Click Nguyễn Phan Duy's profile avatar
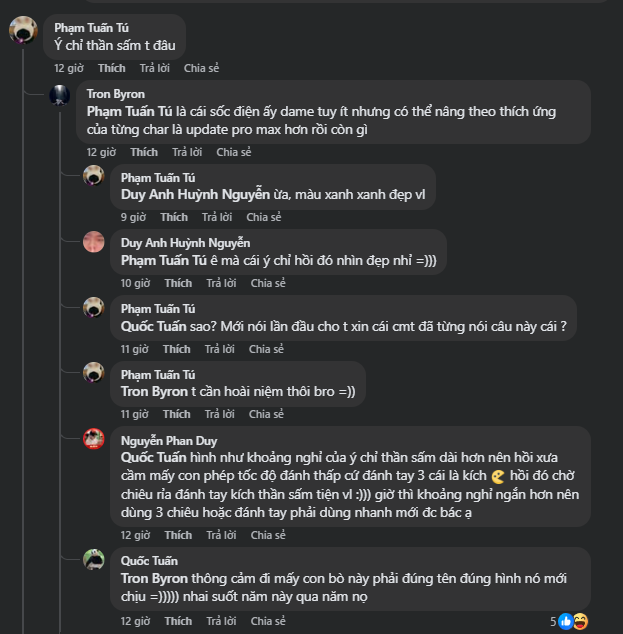The width and height of the screenshot is (623, 634). point(94,439)
